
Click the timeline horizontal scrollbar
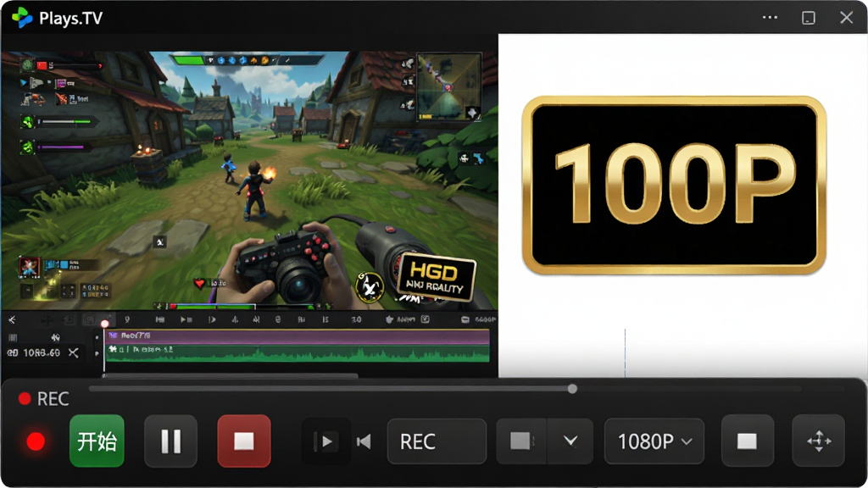[231, 375]
